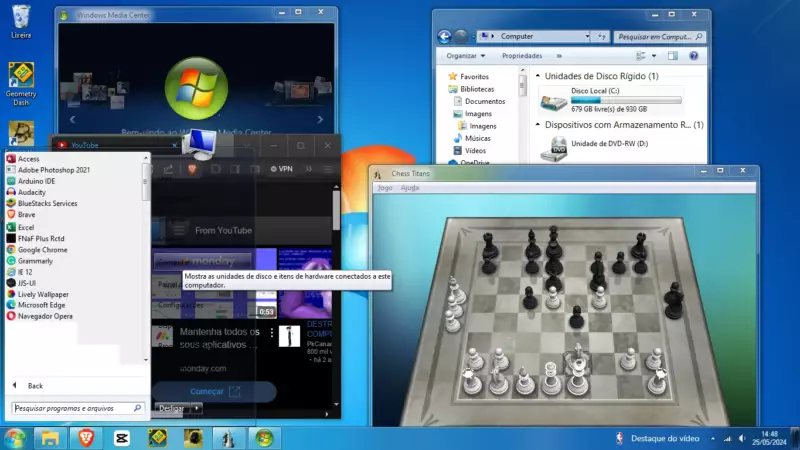Click the forward arrow in Computer window

pos(461,36)
